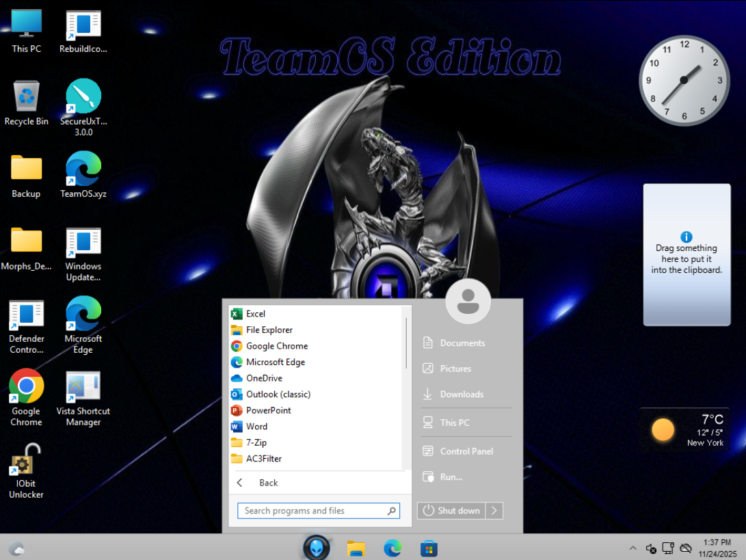Expand the Shut down options arrow
The height and width of the screenshot is (560, 746).
495,511
